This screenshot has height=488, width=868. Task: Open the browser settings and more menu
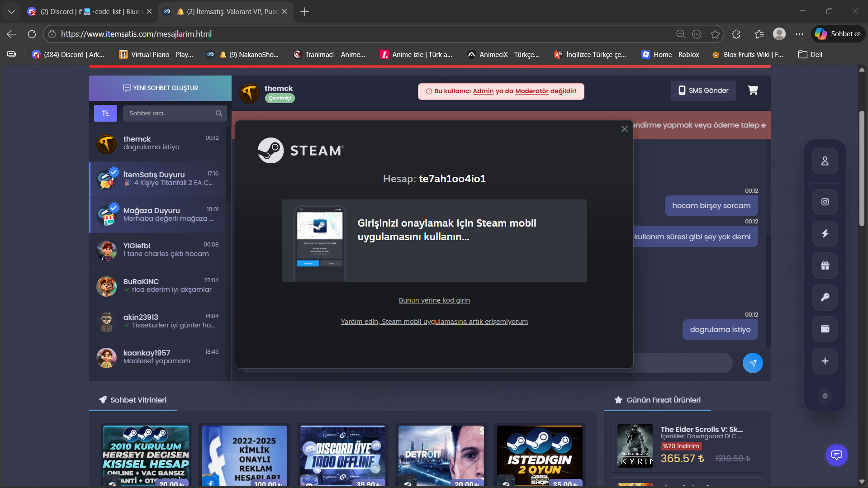coord(799,34)
